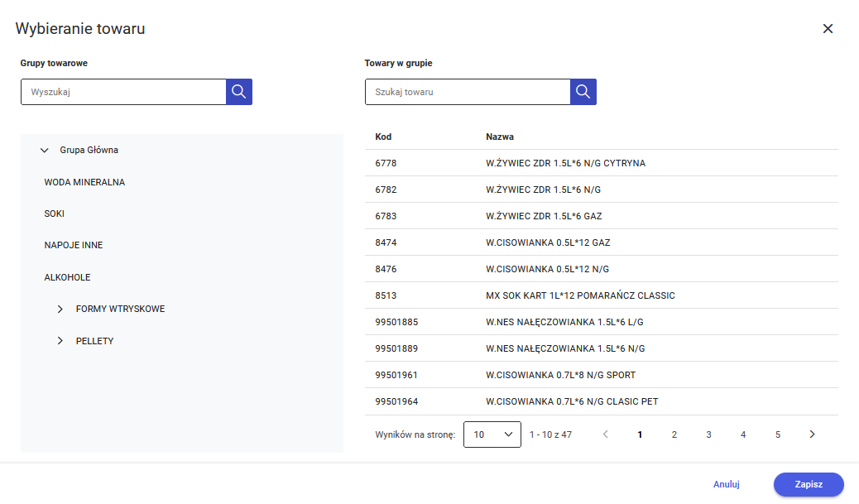Click the Anuluj button

pyautogui.click(x=726, y=485)
